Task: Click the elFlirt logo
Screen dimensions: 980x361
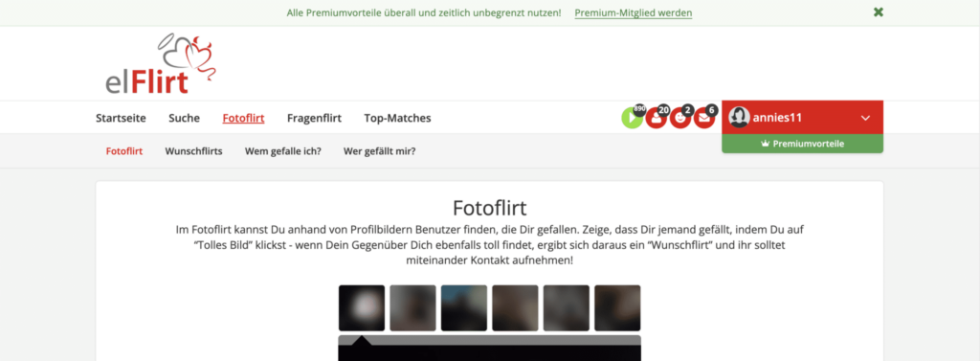Action: (161, 63)
